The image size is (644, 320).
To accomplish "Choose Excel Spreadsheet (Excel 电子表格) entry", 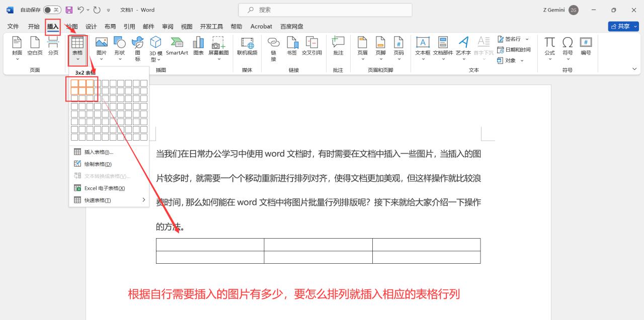I will (109, 188).
